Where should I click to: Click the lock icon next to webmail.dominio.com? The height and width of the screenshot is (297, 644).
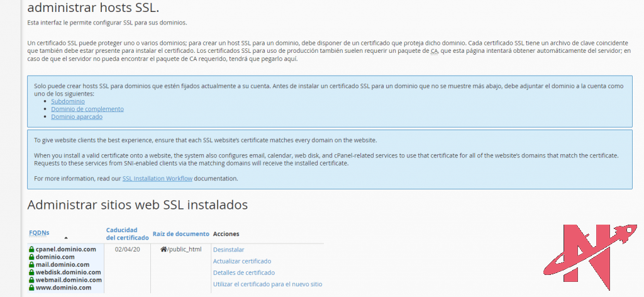coord(31,279)
